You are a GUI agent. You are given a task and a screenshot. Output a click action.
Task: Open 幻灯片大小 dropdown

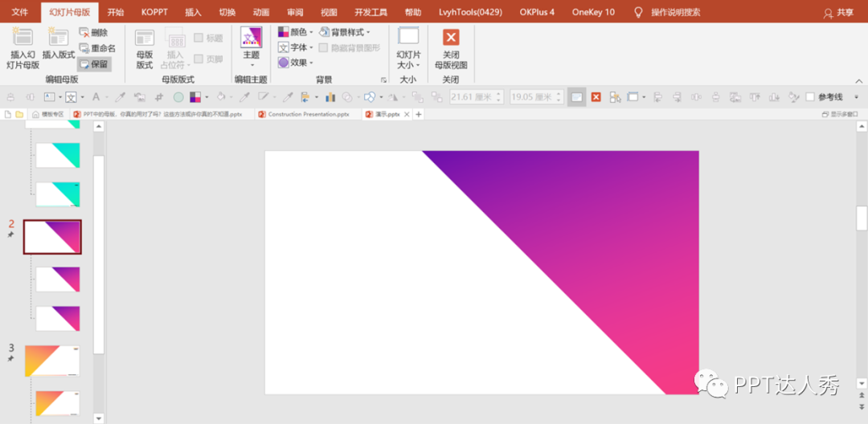click(408, 49)
